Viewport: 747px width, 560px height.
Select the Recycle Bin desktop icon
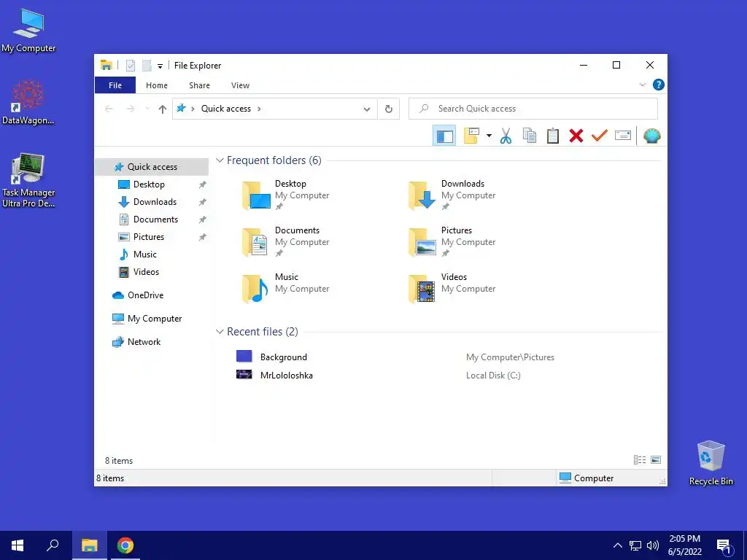711,463
